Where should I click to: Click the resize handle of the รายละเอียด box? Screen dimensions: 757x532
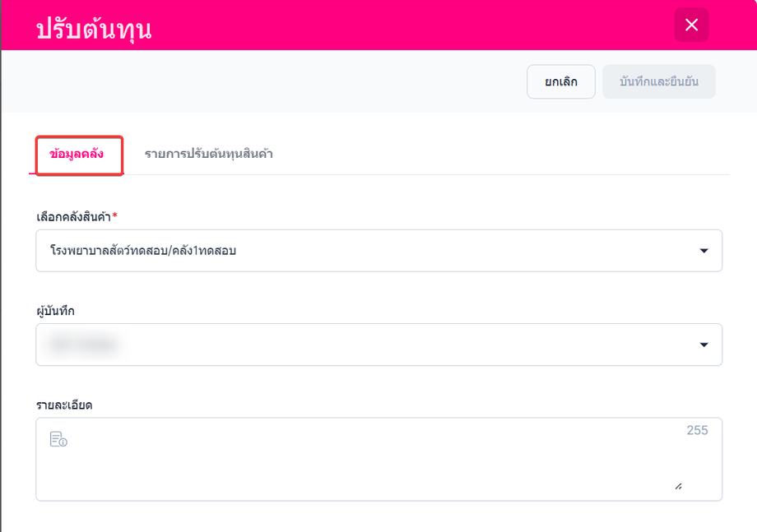click(x=678, y=486)
